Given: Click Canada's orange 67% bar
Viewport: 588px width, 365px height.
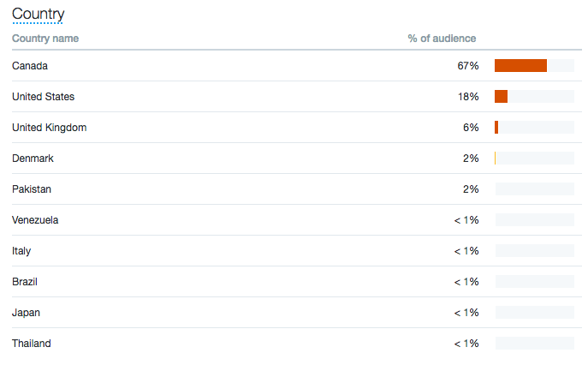Looking at the screenshot, I should (520, 65).
